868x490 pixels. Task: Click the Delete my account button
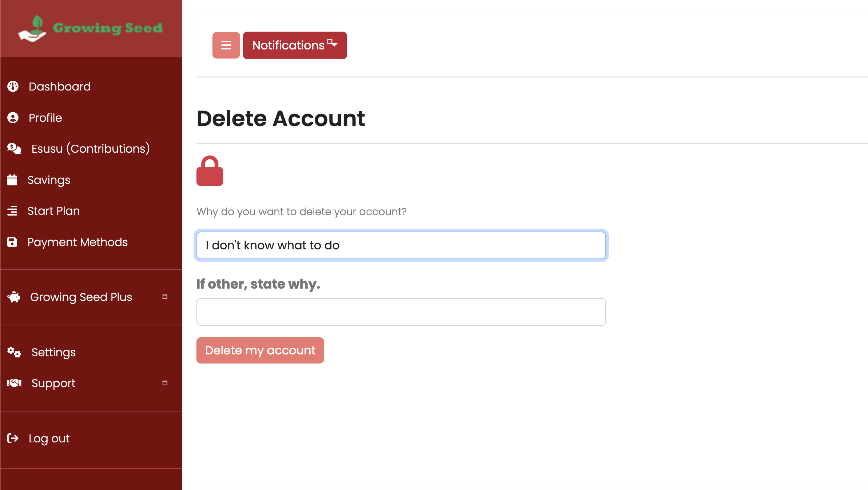[260, 350]
